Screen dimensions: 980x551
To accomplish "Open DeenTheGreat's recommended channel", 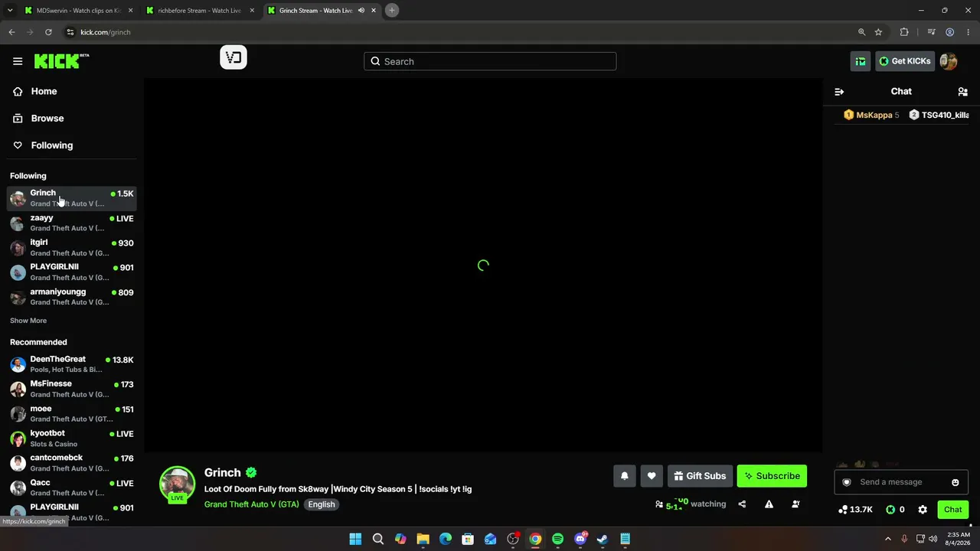I will tap(72, 364).
